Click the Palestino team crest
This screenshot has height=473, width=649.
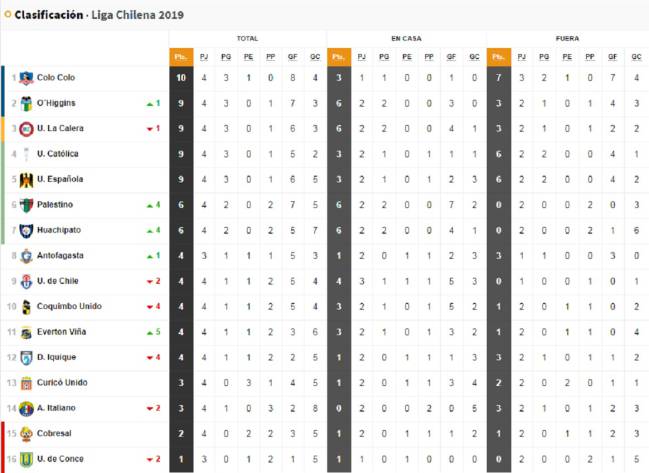pyautogui.click(x=27, y=205)
